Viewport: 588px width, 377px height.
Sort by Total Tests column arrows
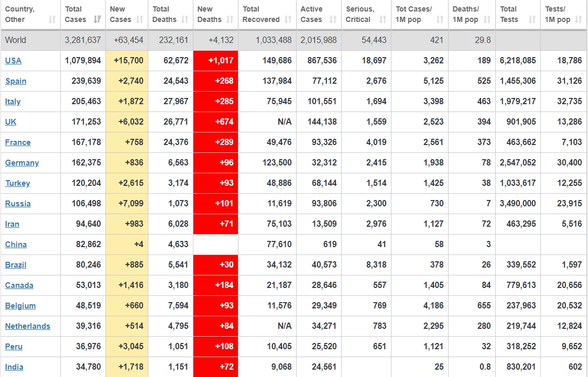(532, 19)
